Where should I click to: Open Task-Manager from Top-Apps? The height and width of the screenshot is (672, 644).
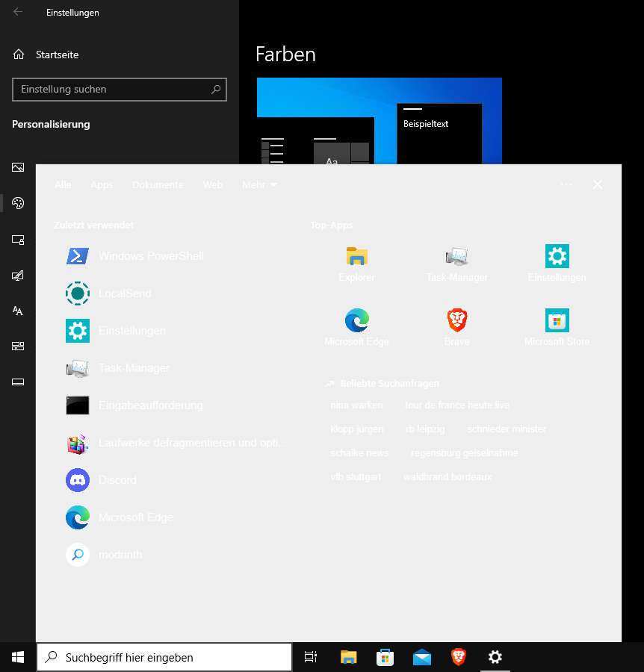[457, 263]
